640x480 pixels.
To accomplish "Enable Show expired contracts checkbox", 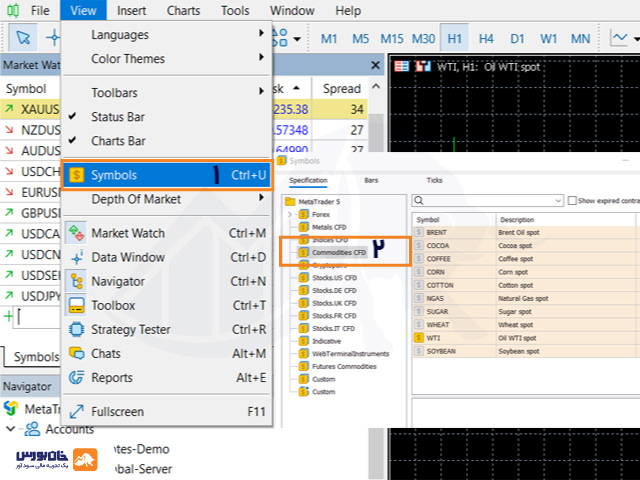I will 572,201.
